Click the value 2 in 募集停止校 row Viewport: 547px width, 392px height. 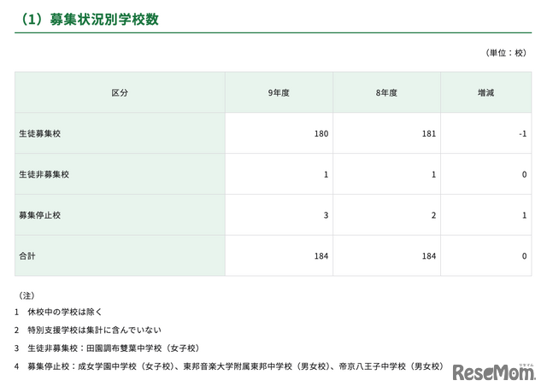click(433, 215)
